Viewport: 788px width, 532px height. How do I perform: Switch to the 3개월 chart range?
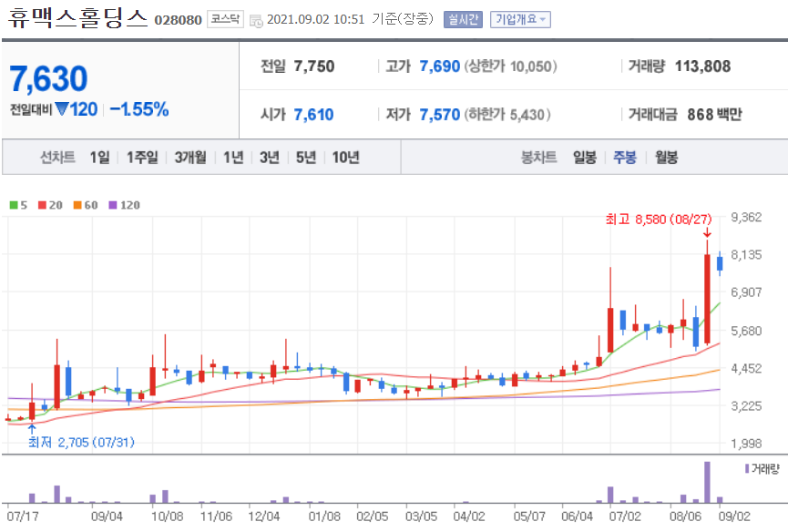(x=190, y=158)
